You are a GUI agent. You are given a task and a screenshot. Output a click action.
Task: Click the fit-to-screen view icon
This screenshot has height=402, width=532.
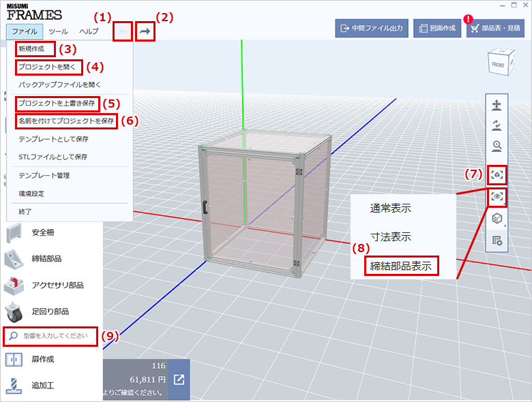pos(497,175)
